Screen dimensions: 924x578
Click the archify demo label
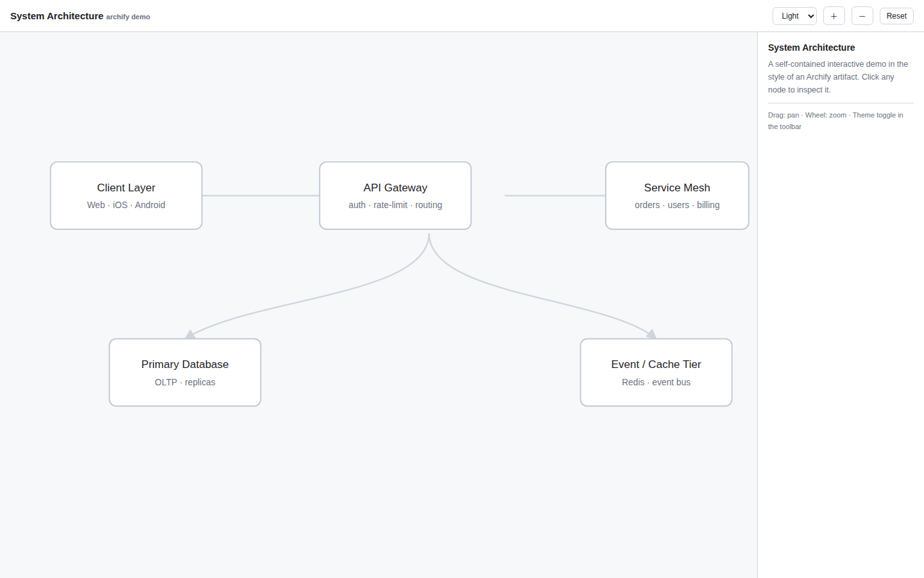128,17
